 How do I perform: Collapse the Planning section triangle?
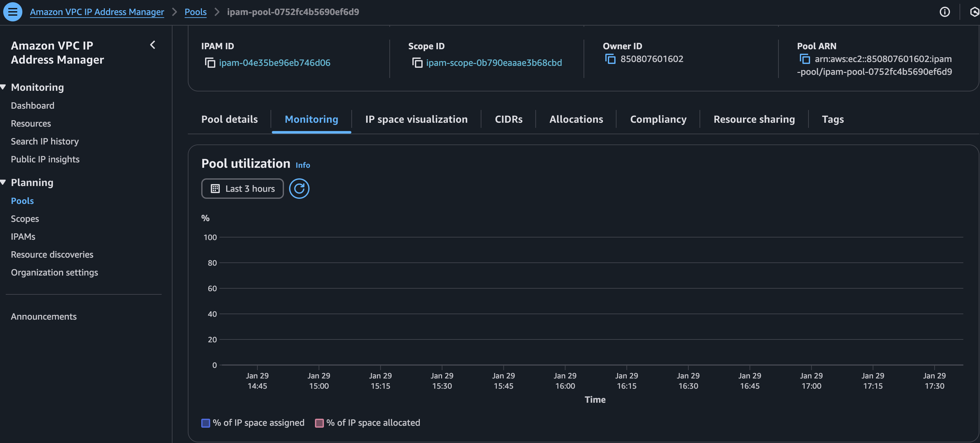(x=4, y=182)
